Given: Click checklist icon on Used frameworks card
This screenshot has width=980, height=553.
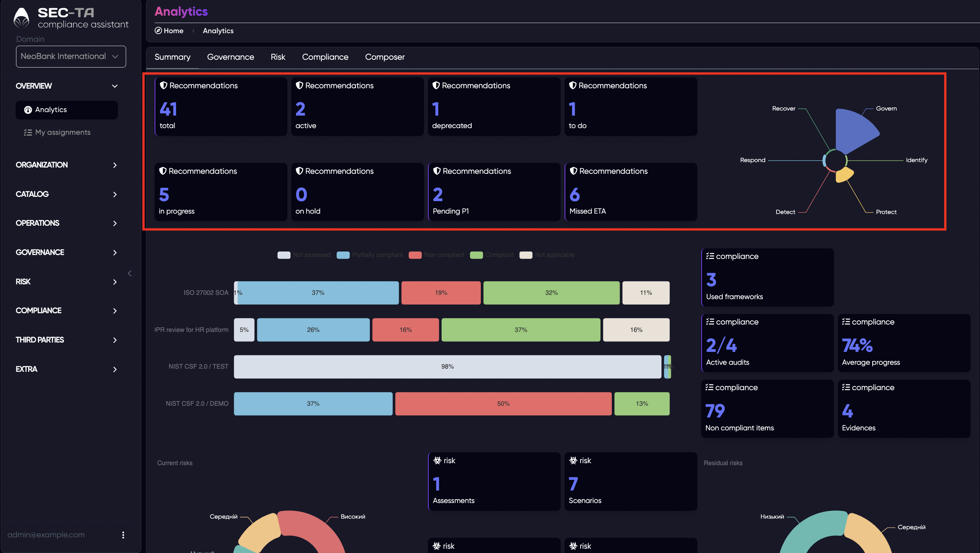Looking at the screenshot, I should (710, 256).
